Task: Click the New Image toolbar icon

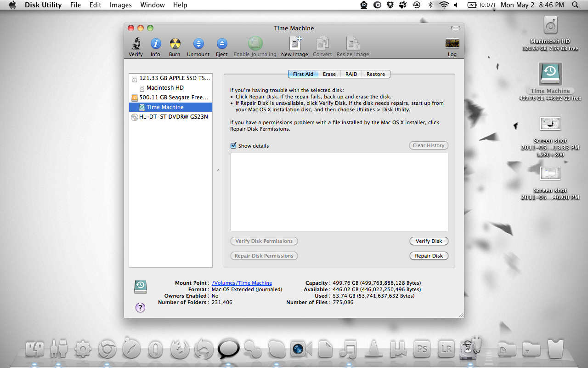Action: coord(295,43)
